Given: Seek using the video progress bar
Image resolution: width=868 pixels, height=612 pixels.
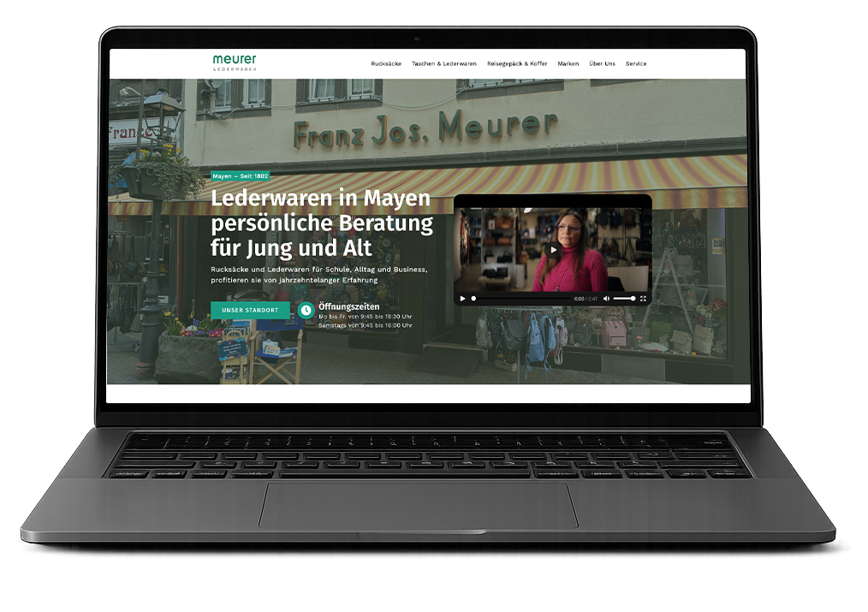Looking at the screenshot, I should 520,298.
